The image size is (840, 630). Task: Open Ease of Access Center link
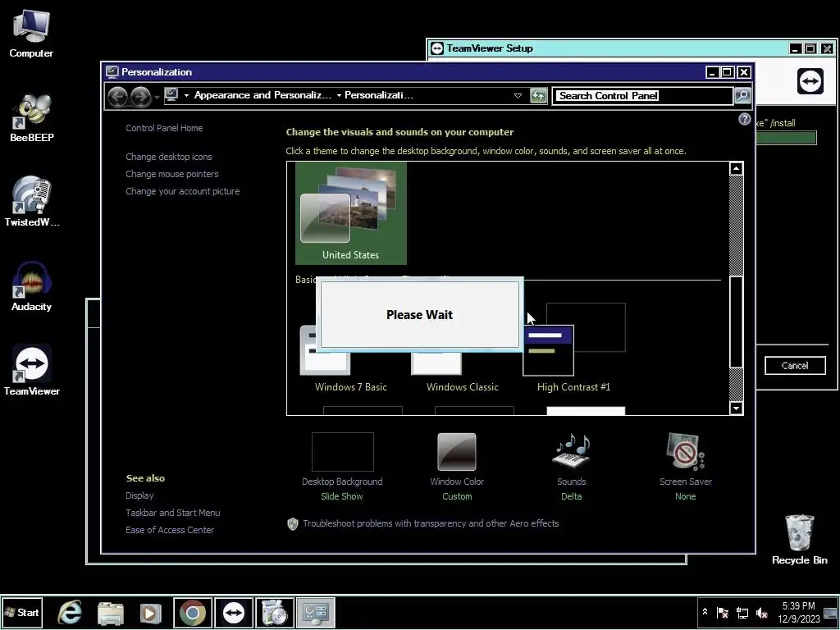point(170,530)
